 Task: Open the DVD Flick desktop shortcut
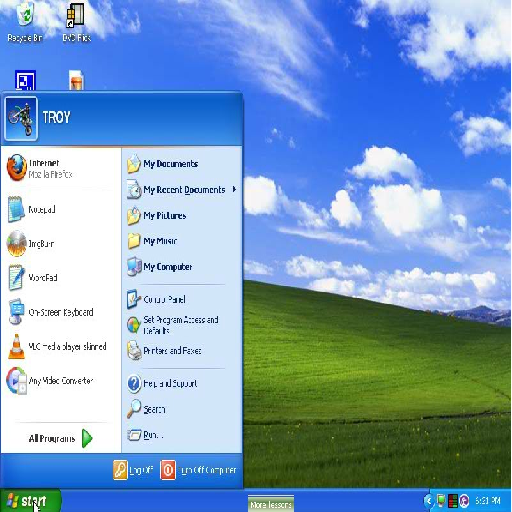point(76,22)
